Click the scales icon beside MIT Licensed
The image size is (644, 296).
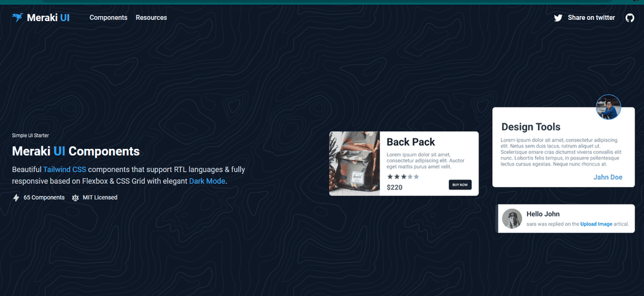[75, 198]
